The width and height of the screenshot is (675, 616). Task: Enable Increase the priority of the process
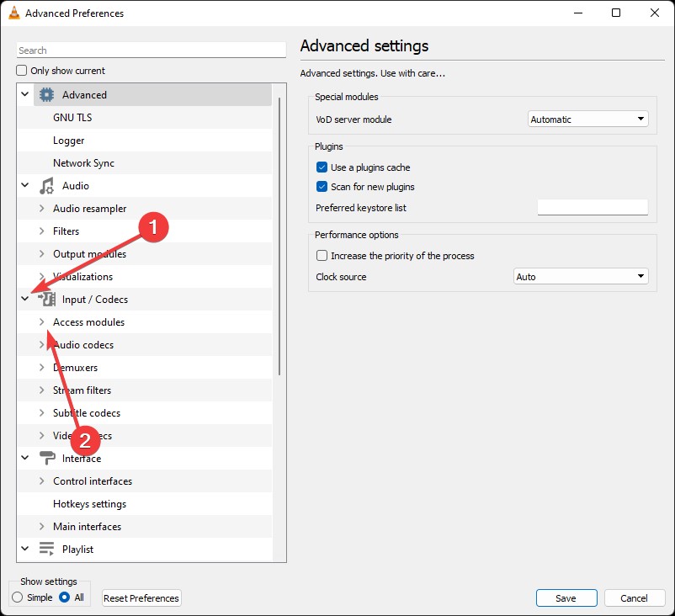(x=322, y=255)
